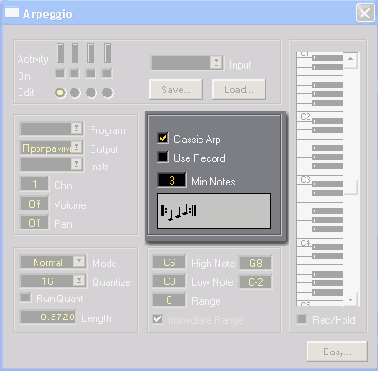Click the C2 key on the keyboard
The height and width of the screenshot is (371, 378).
coord(304,117)
